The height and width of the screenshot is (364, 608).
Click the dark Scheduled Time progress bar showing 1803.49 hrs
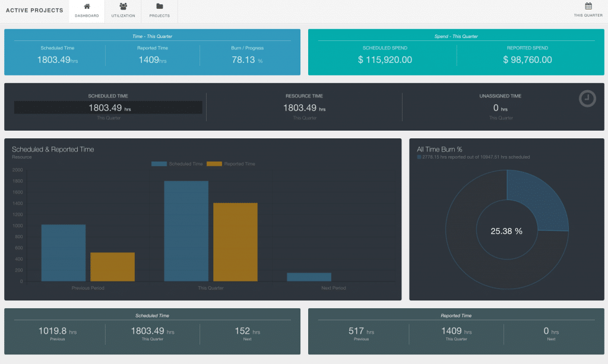[107, 107]
